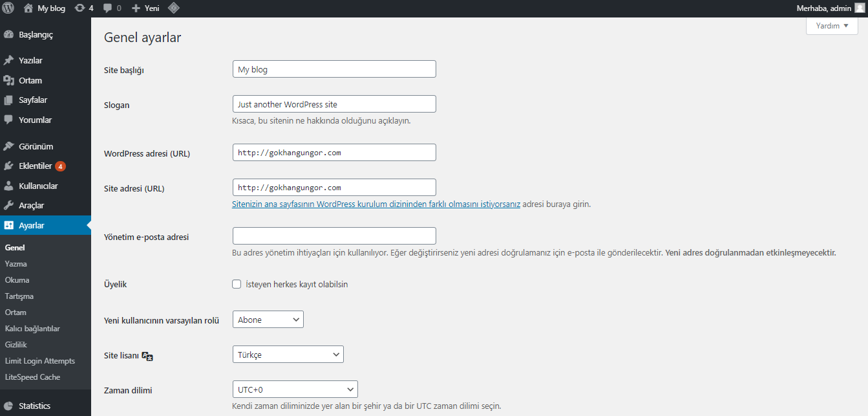Click the Statistics chart icon
This screenshot has height=416, width=868.
pos(8,406)
